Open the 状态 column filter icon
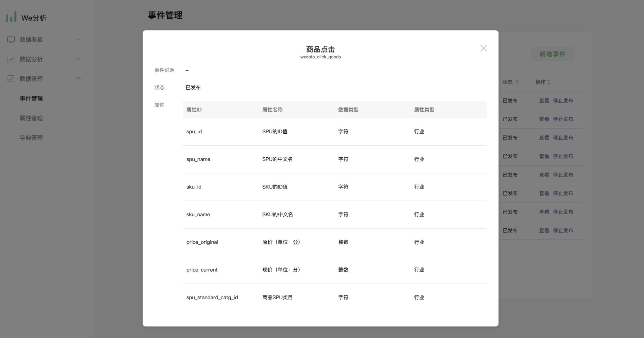Image resolution: width=644 pixels, height=338 pixels. click(x=517, y=82)
